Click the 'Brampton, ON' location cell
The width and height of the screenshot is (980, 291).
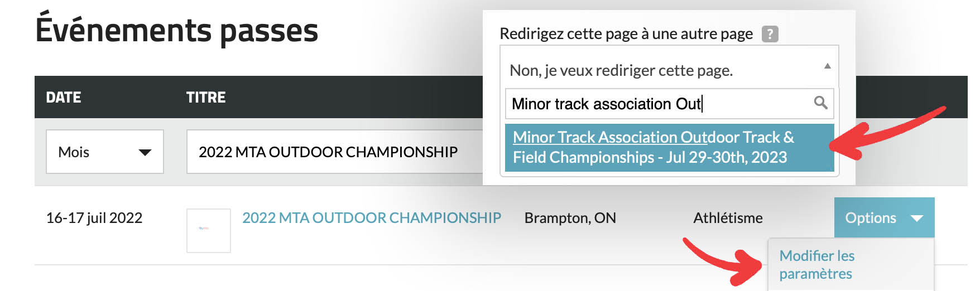pyautogui.click(x=570, y=217)
